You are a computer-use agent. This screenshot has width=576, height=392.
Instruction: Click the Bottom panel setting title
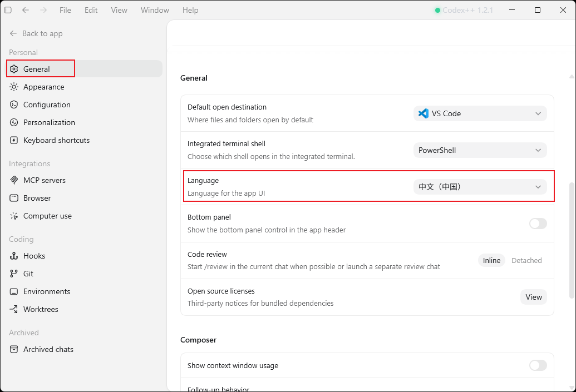(209, 217)
